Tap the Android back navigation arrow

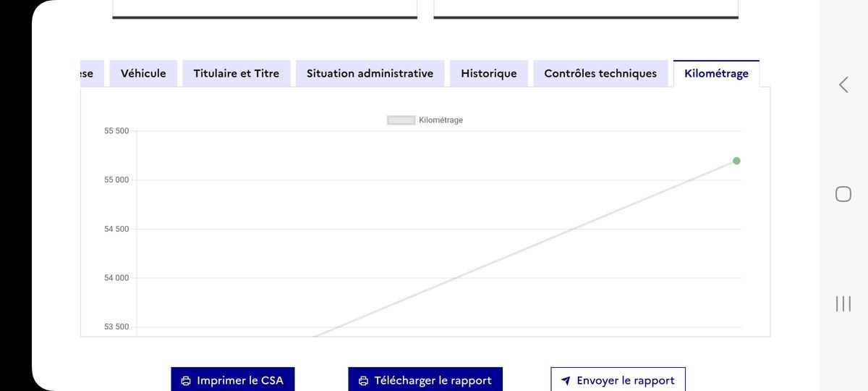pos(843,85)
